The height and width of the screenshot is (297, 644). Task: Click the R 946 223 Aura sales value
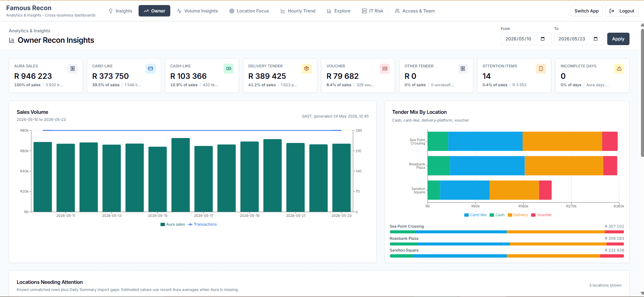[33, 76]
